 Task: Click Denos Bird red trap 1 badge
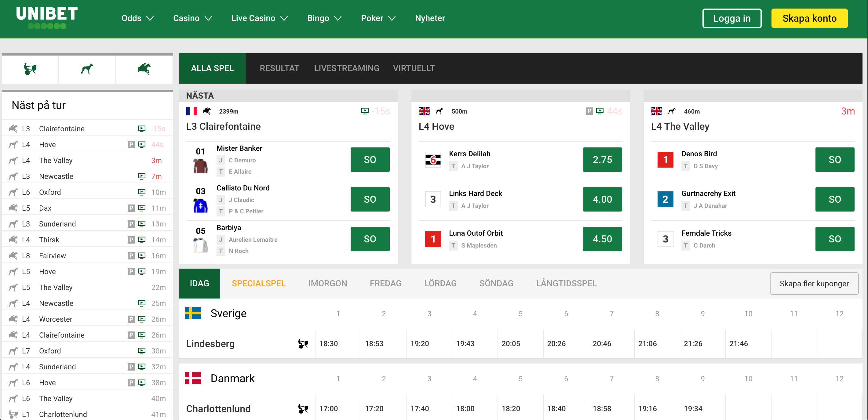tap(666, 160)
